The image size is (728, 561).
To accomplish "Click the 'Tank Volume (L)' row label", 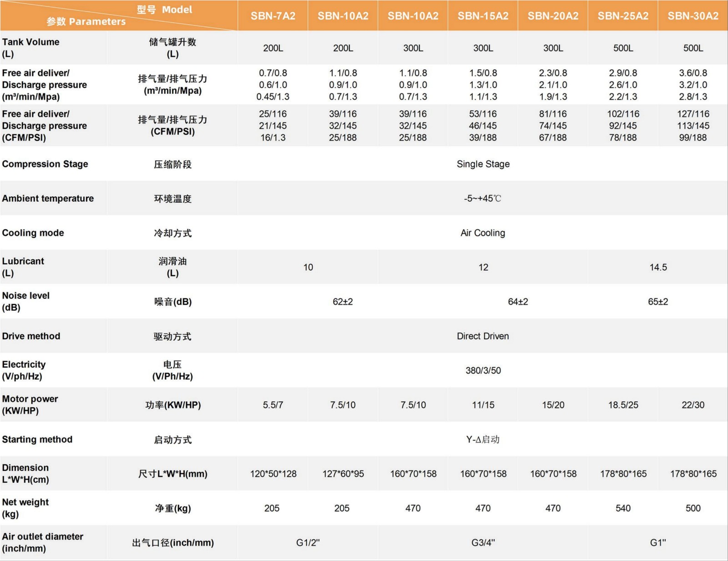I will (30, 48).
